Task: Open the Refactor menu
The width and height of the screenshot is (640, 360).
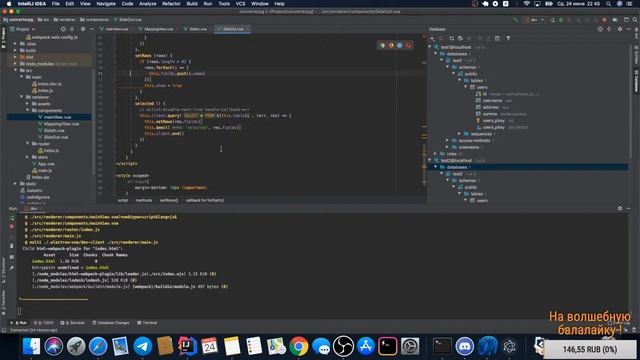Action: [171, 4]
